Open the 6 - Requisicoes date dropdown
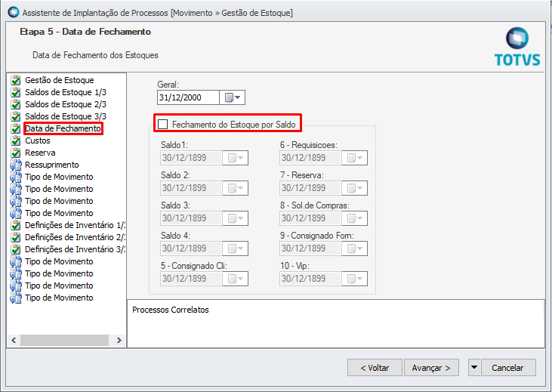The image size is (552, 392). [x=355, y=158]
